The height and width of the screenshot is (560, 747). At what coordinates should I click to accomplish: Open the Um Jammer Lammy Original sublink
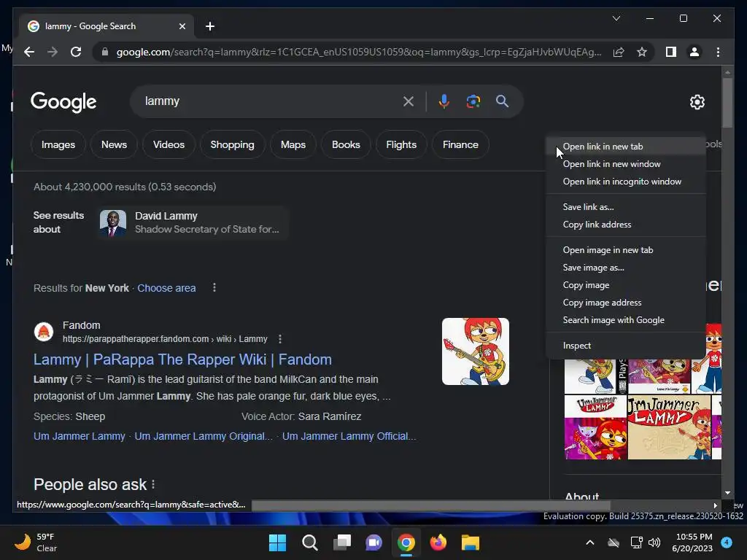[204, 436]
